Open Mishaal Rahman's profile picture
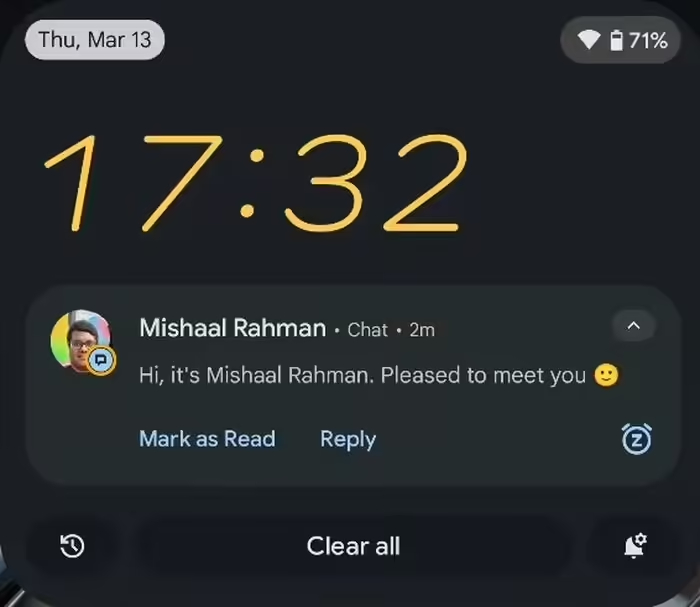700x607 pixels. tap(80, 340)
